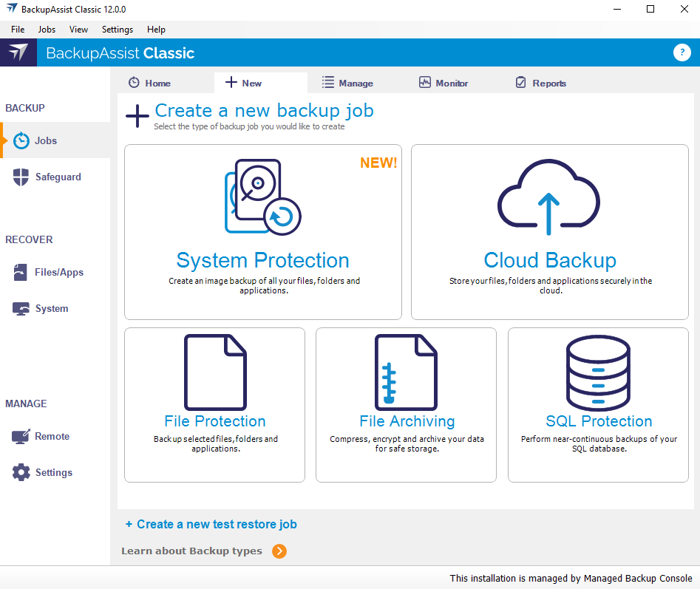Click the Cloud Backup upload cloud icon
The height and width of the screenshot is (589, 700).
[x=548, y=197]
